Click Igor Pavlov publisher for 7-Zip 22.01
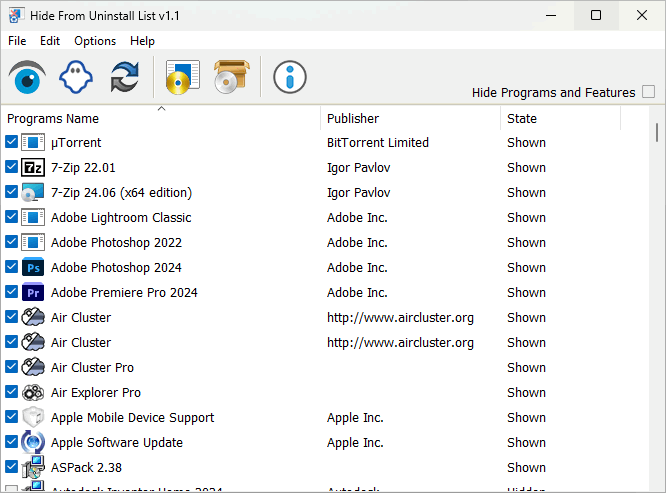Viewport: 666px width, 493px height. pos(358,168)
